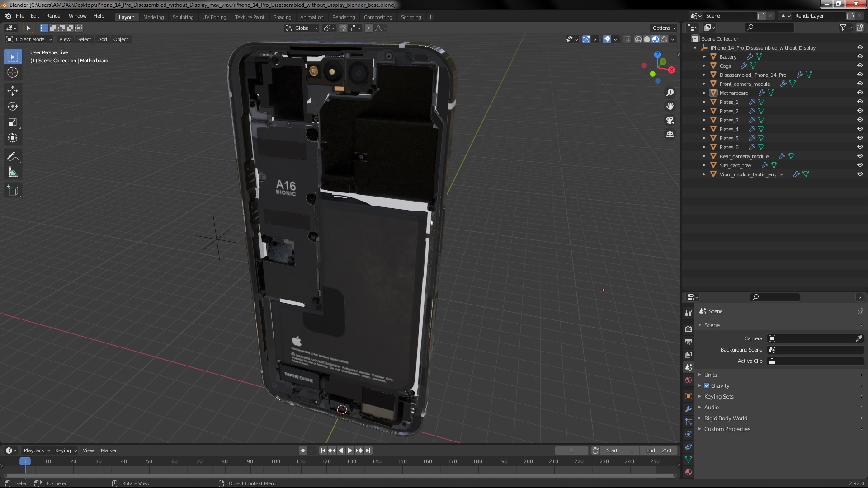Expand the Motherboard tree item

coord(704,93)
